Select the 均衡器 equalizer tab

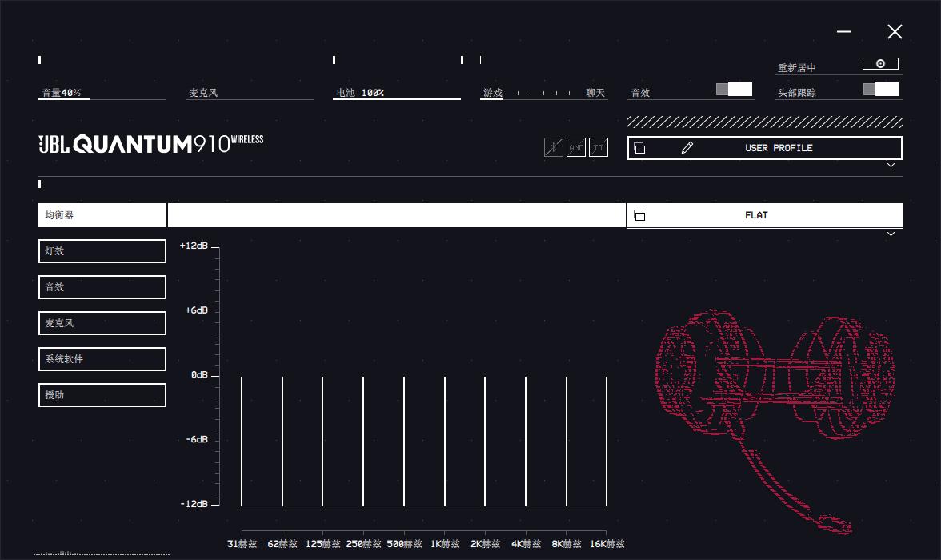(x=102, y=215)
